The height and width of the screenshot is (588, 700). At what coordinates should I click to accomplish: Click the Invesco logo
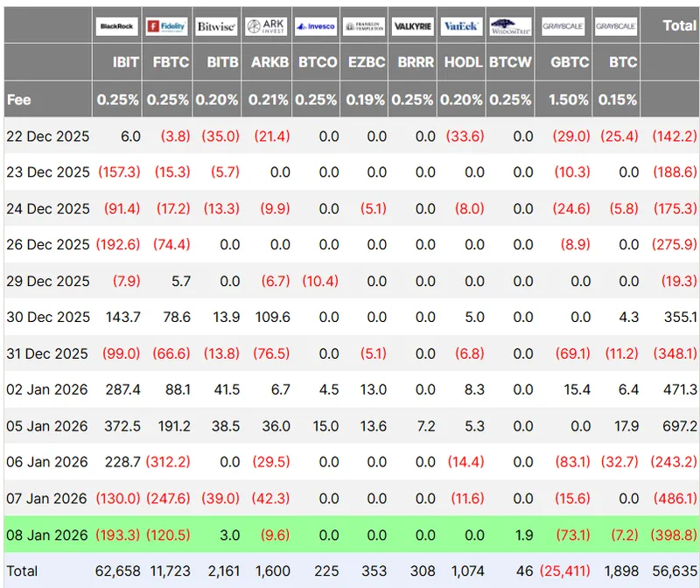coord(315,26)
